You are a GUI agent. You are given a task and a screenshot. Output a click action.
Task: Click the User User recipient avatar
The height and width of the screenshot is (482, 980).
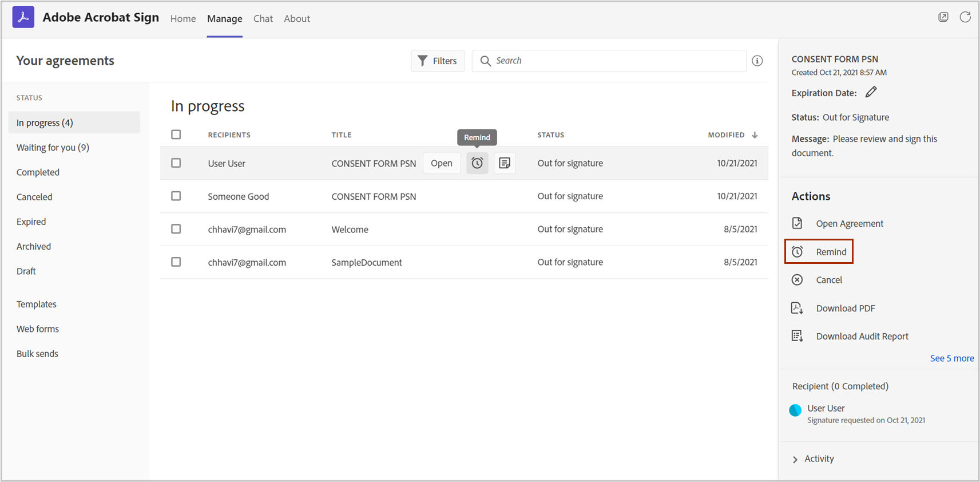(x=795, y=410)
